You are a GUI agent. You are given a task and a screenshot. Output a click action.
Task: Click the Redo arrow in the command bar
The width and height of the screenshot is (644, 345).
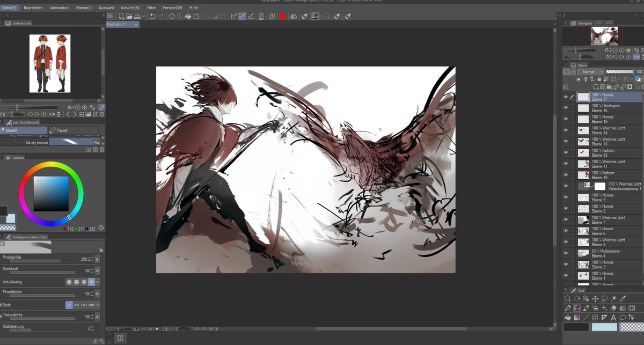[162, 16]
